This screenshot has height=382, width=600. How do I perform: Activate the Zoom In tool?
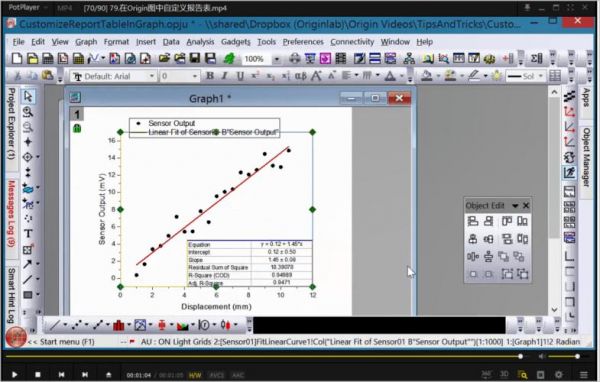point(28,112)
